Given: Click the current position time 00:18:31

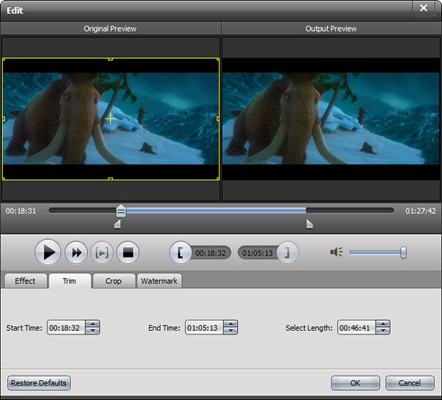Looking at the screenshot, I should [21, 211].
